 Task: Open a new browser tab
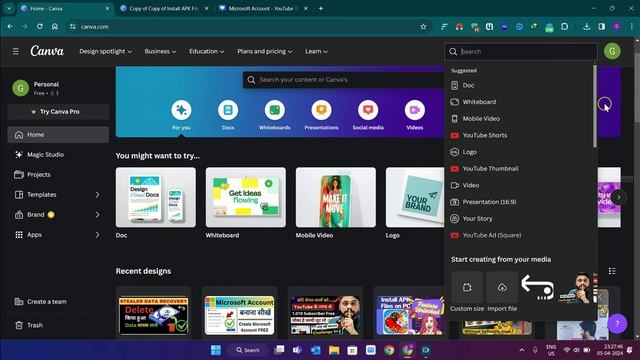pos(321,9)
